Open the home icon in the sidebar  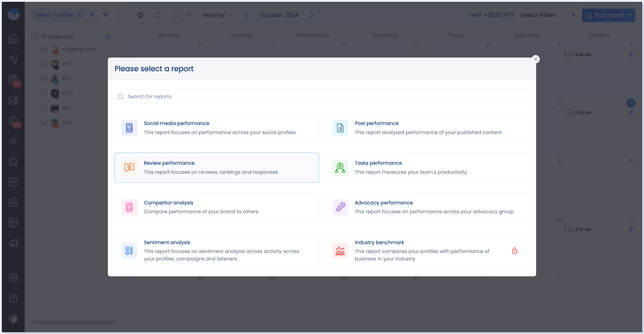(13, 39)
